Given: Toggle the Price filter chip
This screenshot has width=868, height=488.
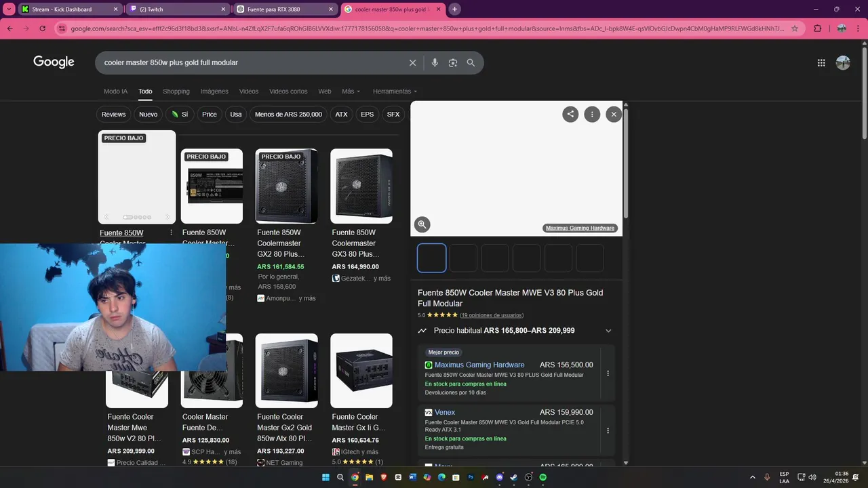Looking at the screenshot, I should click(210, 115).
